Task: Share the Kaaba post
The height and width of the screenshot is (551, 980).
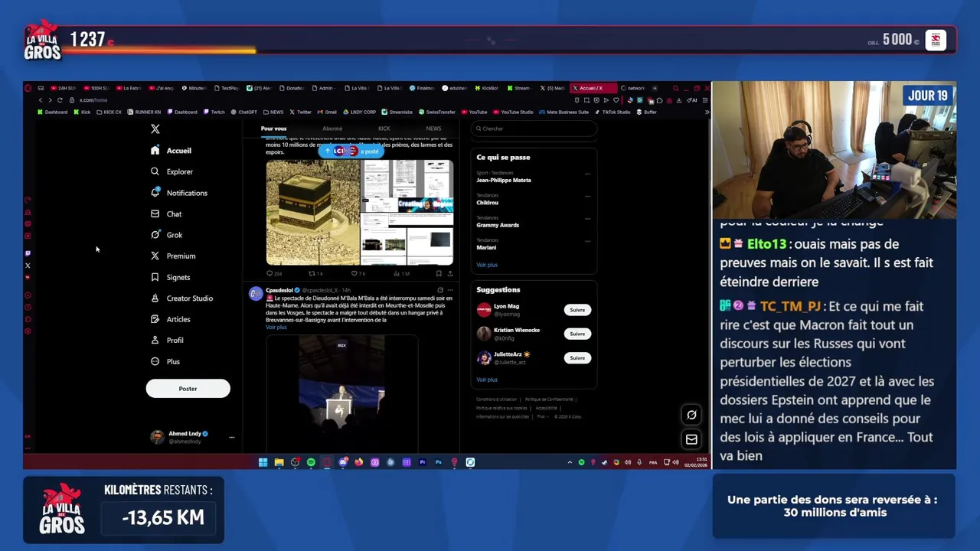Action: 450,273
